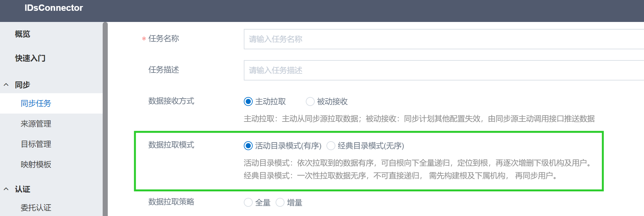Choose 活动目录模式(有序) radio option
Viewport: 644px width, 216px height.
coord(248,146)
